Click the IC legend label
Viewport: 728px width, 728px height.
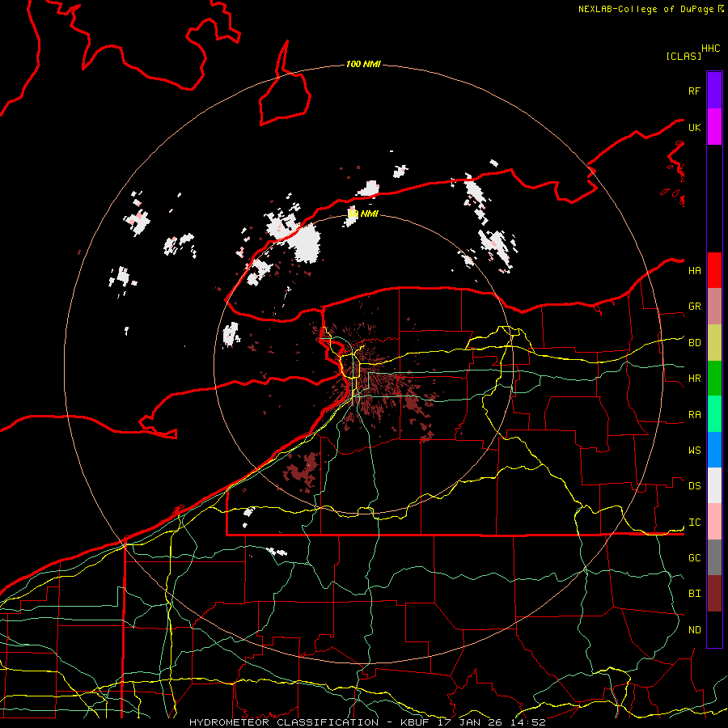(694, 523)
